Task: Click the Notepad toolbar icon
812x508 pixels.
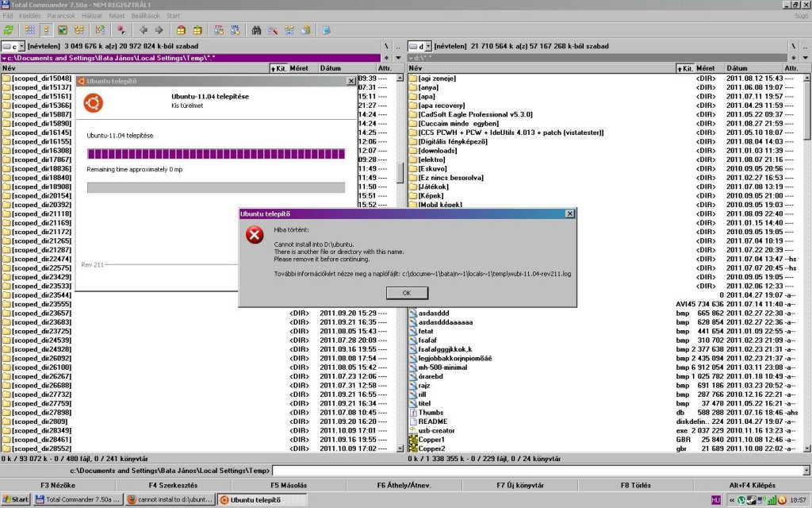Action: click(327, 30)
